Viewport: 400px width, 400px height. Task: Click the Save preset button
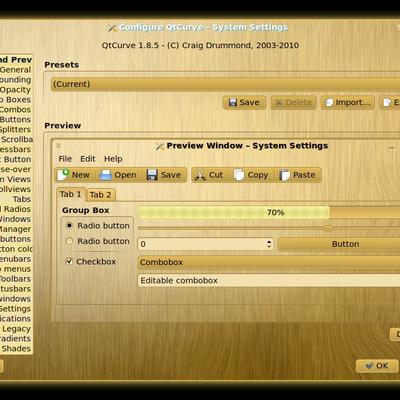tap(244, 103)
